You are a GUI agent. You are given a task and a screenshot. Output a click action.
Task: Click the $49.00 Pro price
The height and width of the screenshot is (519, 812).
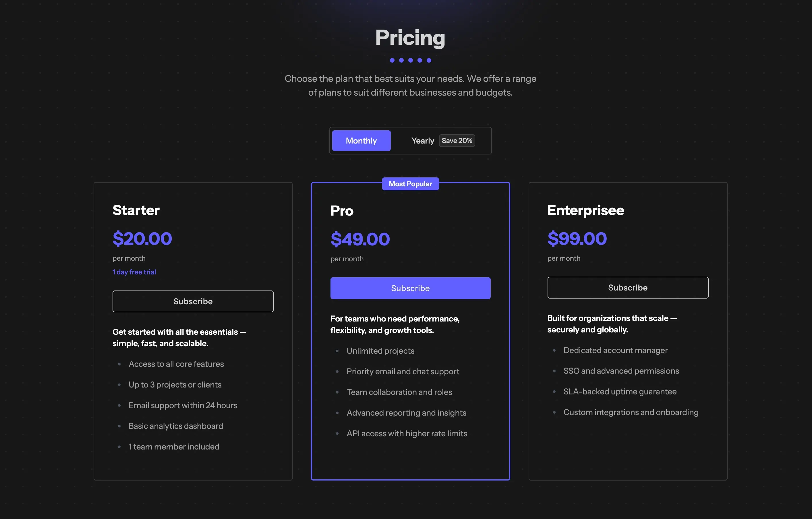tap(360, 239)
